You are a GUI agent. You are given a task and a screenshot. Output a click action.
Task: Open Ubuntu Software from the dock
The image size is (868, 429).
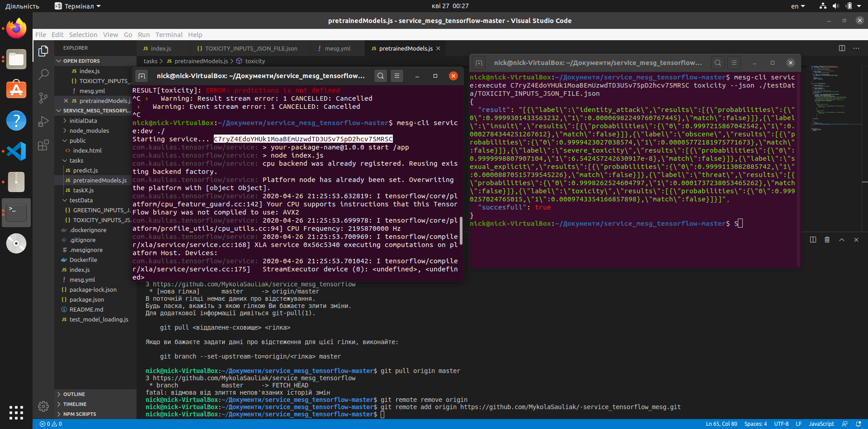(x=16, y=90)
